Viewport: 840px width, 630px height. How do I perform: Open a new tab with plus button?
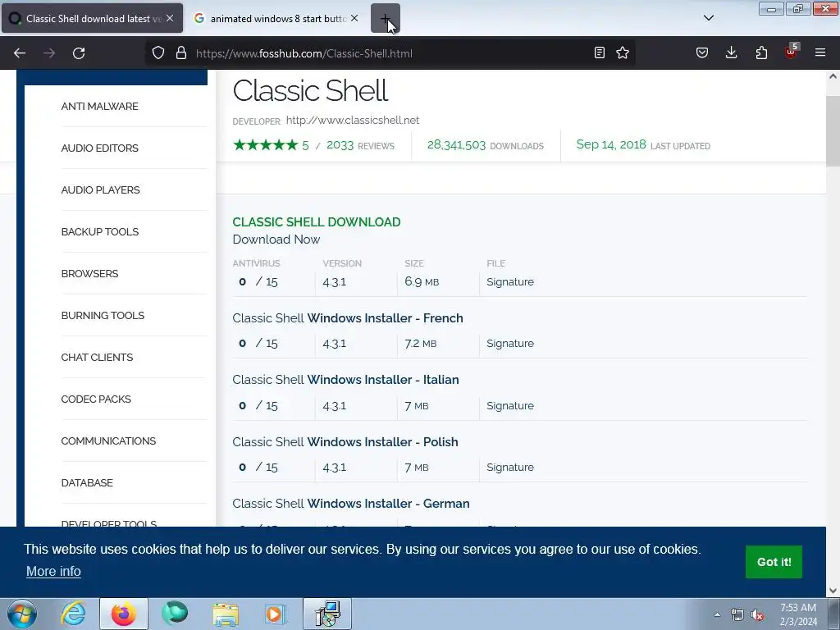tap(386, 19)
